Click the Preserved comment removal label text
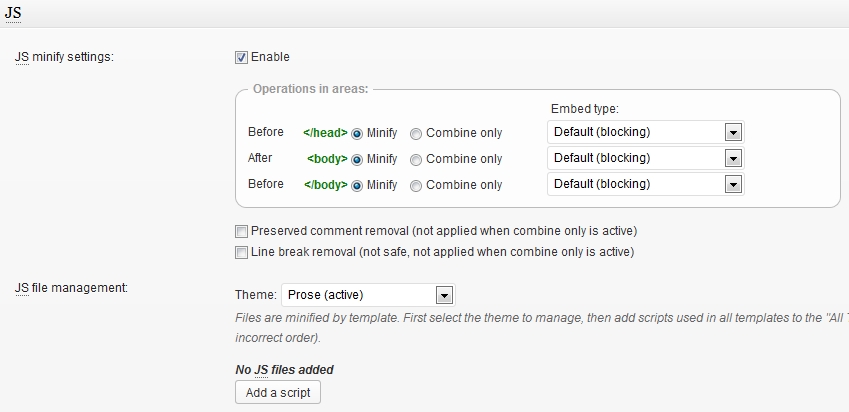Viewport: 849px width, 412px height. tap(444, 231)
